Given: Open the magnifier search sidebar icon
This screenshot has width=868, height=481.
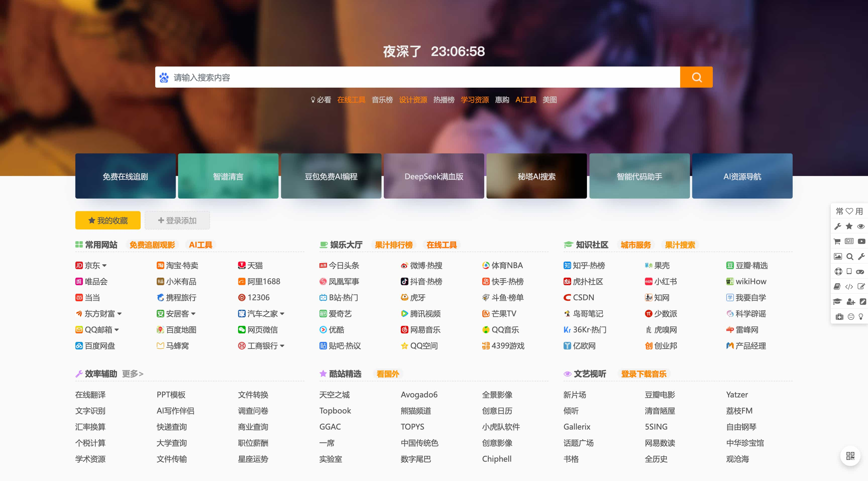Looking at the screenshot, I should click(850, 256).
